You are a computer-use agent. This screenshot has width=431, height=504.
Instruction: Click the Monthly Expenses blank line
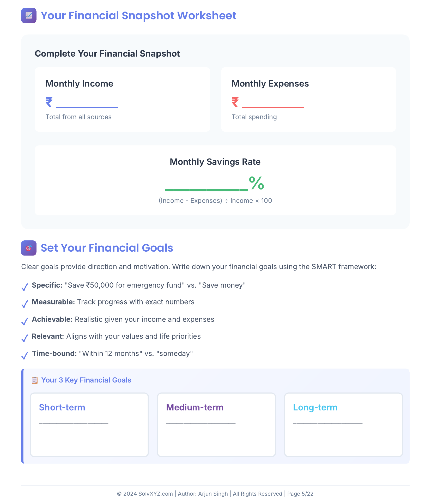[273, 106]
